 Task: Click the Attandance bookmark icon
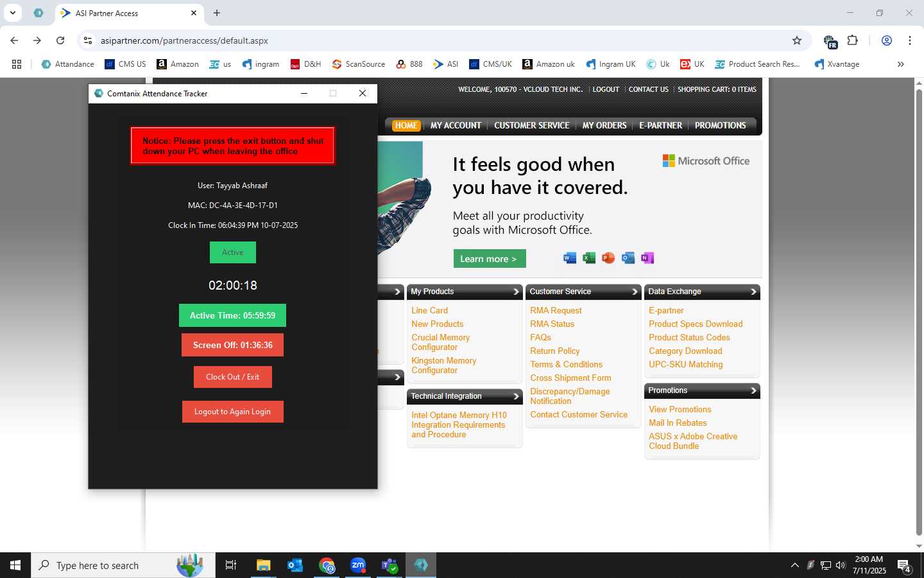tap(46, 64)
